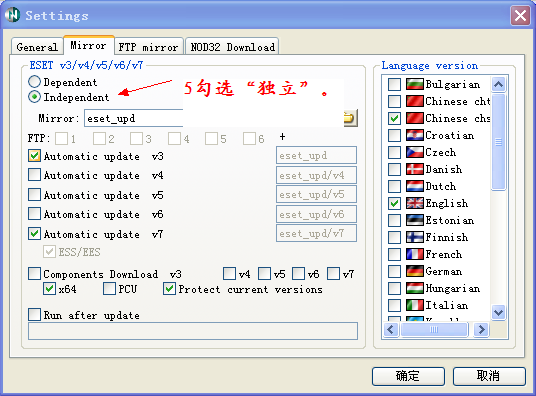536x396 pixels.
Task: Click the Bulgarian flag icon
Action: (x=415, y=84)
